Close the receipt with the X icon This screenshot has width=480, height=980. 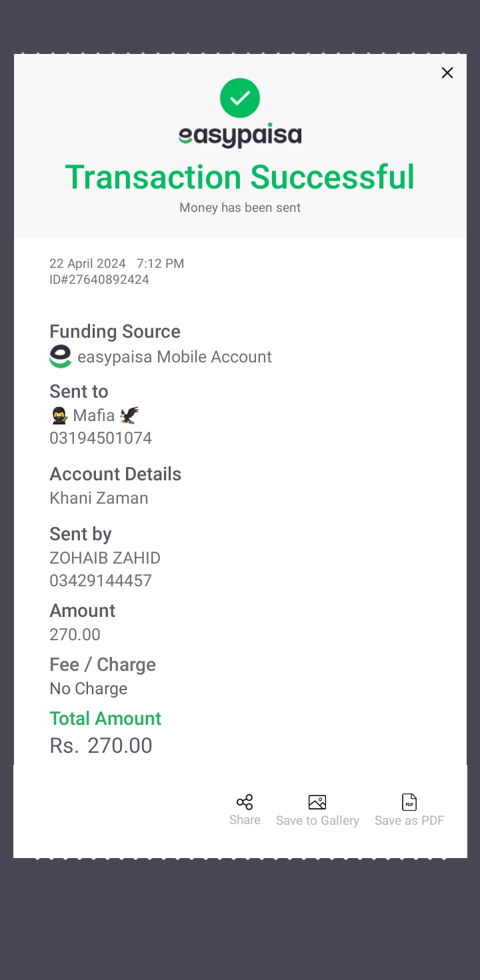click(447, 73)
